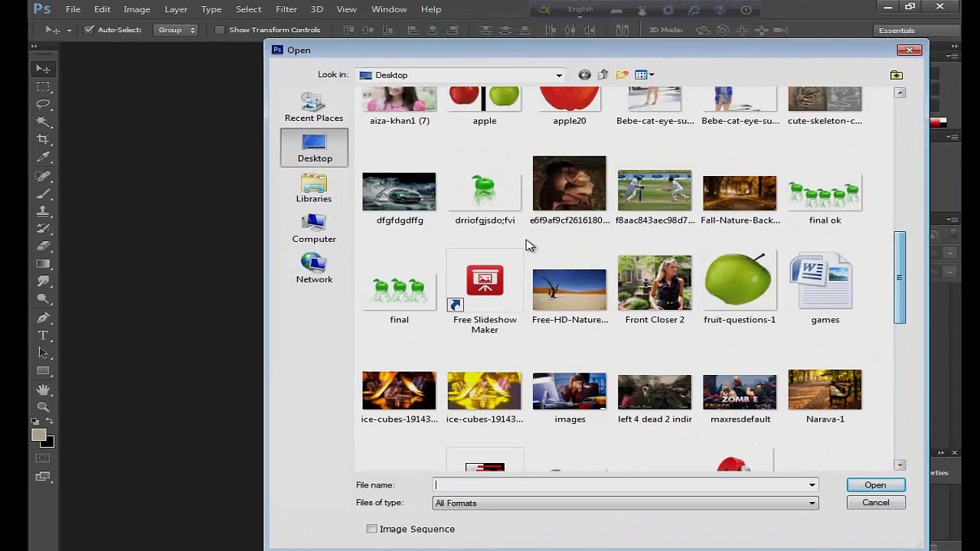Viewport: 980px width, 551px height.
Task: Select the Pen tool
Action: point(44,318)
